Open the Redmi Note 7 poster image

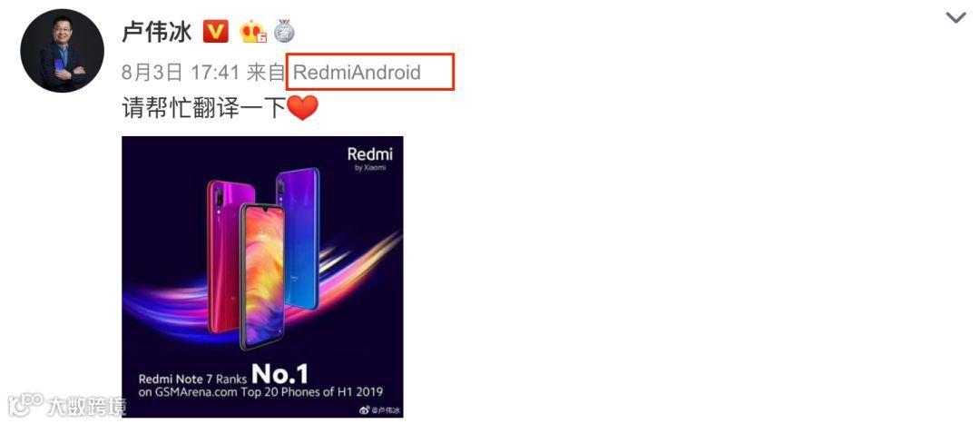click(262, 276)
